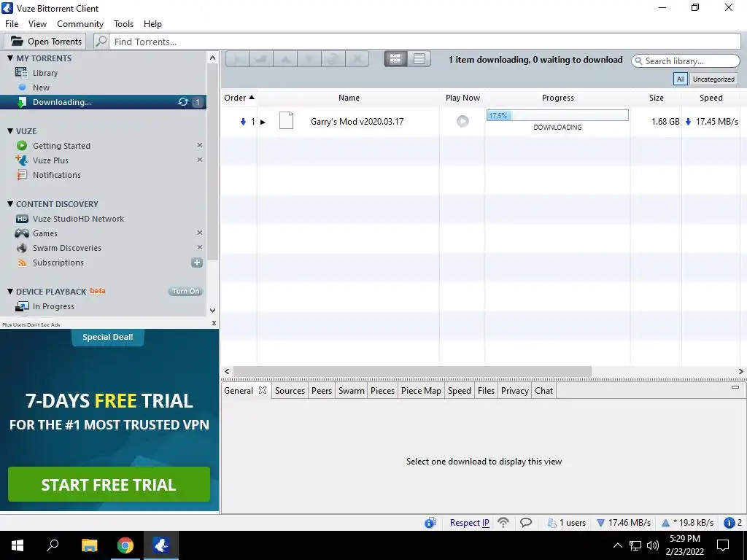Click the sidebar scroll down arrow
This screenshot has height=560, width=747.
pyautogui.click(x=212, y=311)
